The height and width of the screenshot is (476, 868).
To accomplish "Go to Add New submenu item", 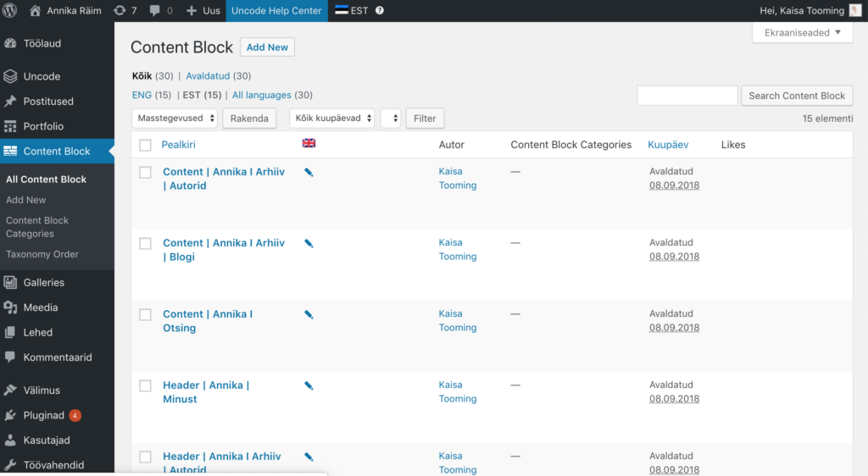I will pyautogui.click(x=26, y=200).
